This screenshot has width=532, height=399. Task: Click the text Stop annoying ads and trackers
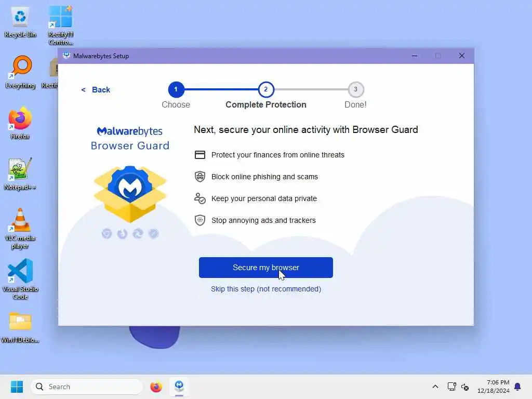click(x=263, y=220)
